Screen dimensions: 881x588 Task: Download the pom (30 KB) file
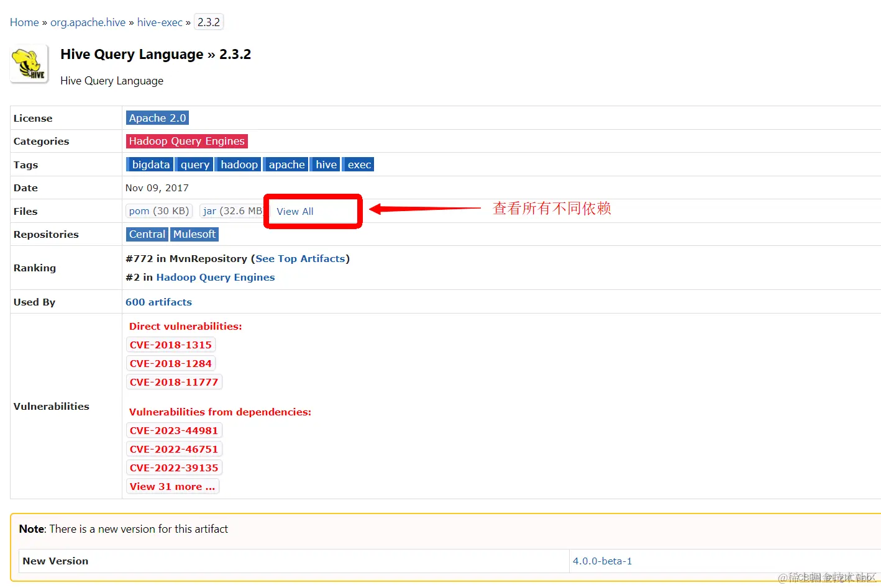[x=159, y=211]
